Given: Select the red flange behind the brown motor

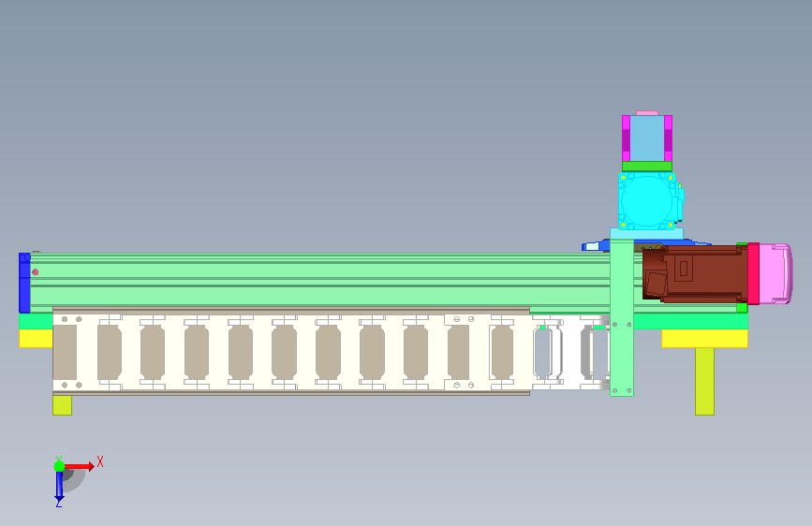Looking at the screenshot, I should (x=754, y=273).
